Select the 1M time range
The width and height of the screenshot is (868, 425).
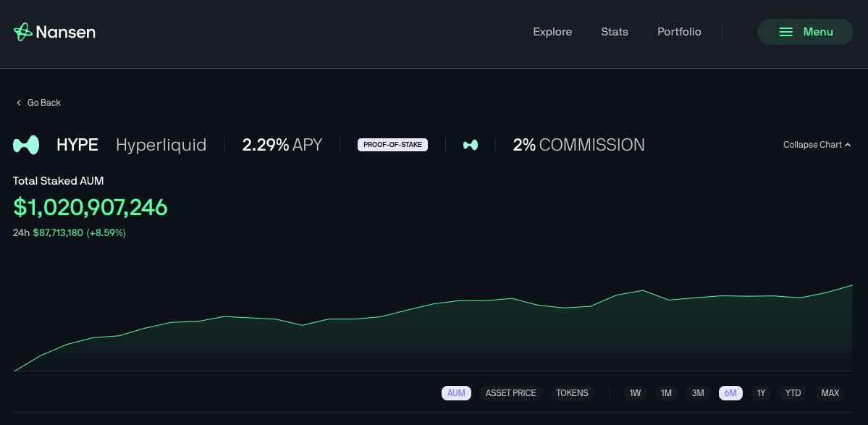666,393
